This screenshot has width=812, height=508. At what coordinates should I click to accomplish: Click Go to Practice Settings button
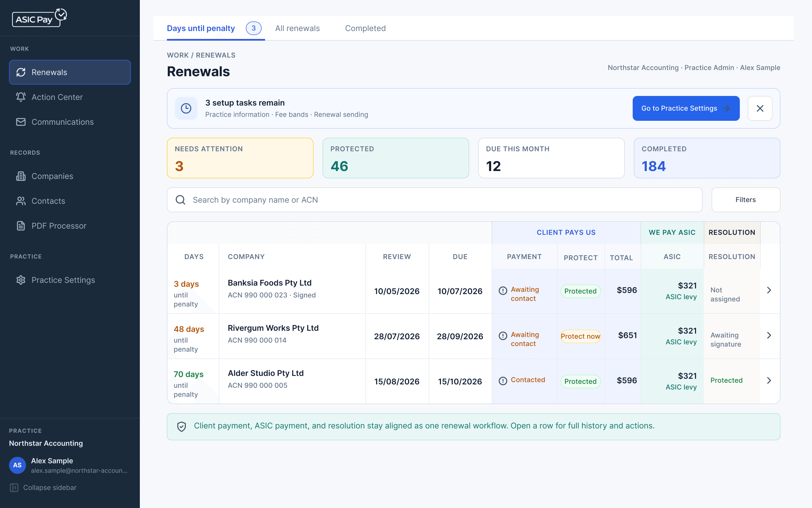(686, 108)
